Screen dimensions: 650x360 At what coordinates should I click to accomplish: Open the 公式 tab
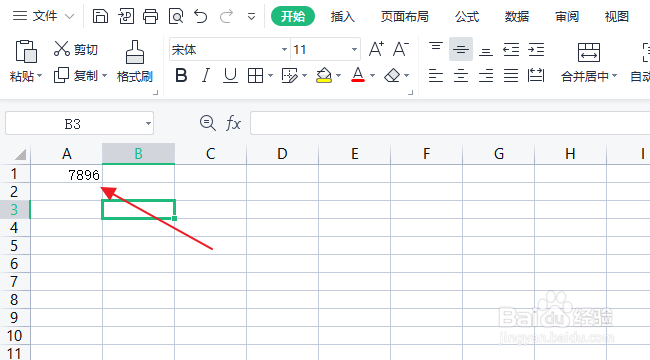coord(467,17)
